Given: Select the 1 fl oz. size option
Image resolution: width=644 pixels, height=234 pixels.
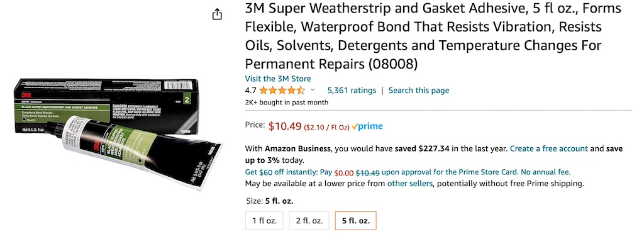Looking at the screenshot, I should point(265,220).
